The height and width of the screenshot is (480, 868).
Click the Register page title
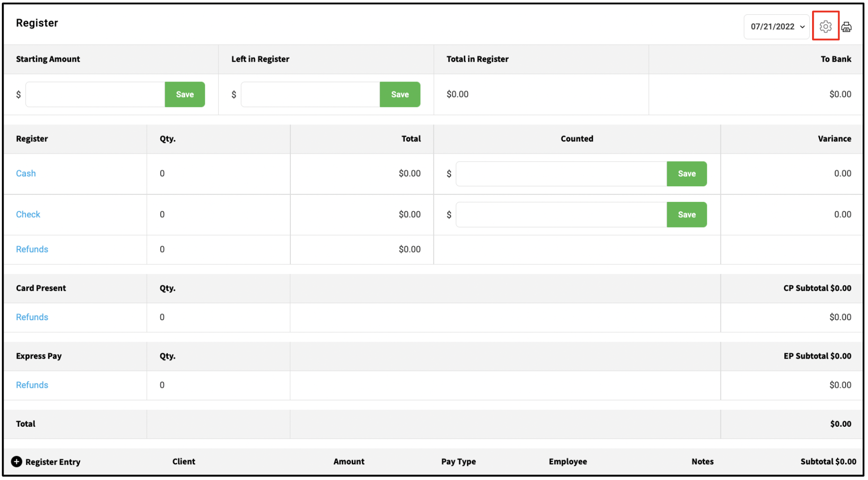37,23
